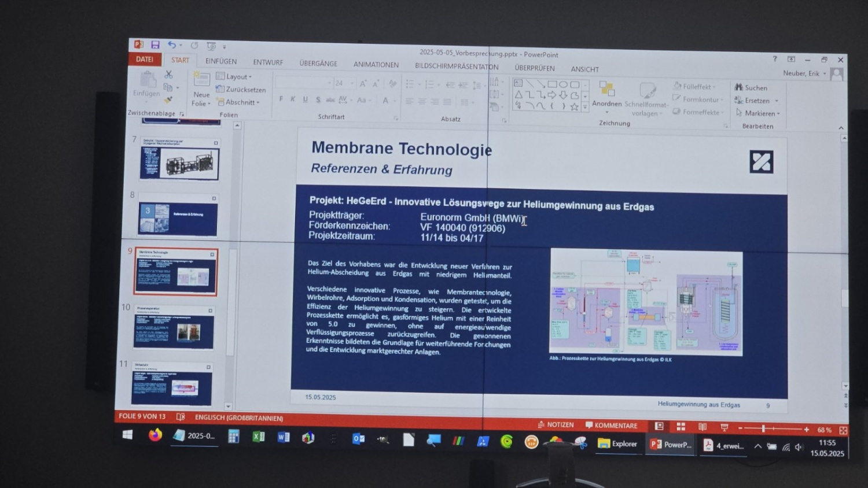This screenshot has width=868, height=488.
Task: Select slide 10 thumbnail
Action: tap(174, 328)
